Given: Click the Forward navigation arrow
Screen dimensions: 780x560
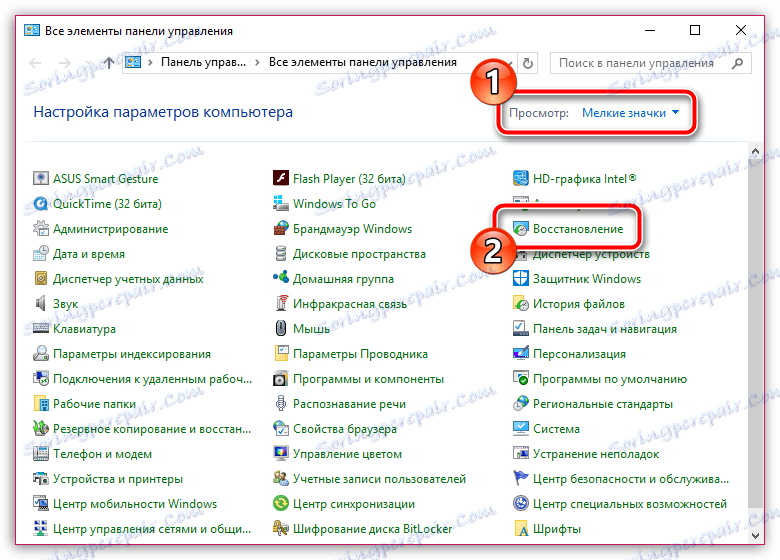Looking at the screenshot, I should coord(65,63).
